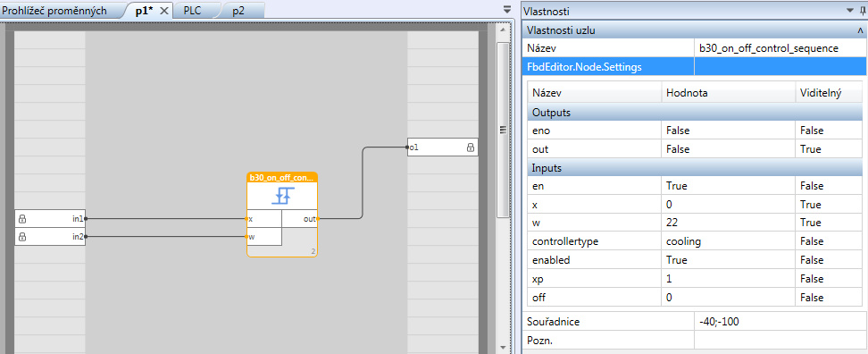Click the canvas scrollbar down arrow
Image resolution: width=868 pixels, height=354 pixels.
(x=503, y=348)
